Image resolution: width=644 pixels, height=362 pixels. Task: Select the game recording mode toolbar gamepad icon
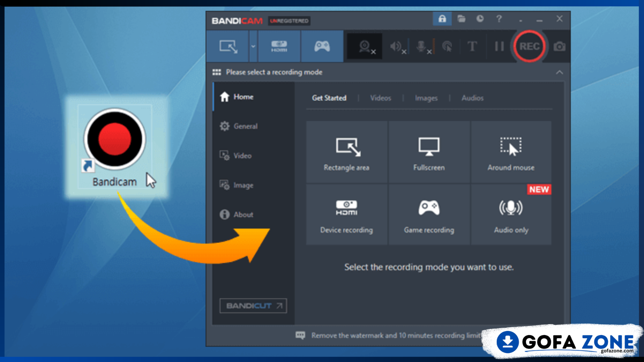(x=322, y=47)
